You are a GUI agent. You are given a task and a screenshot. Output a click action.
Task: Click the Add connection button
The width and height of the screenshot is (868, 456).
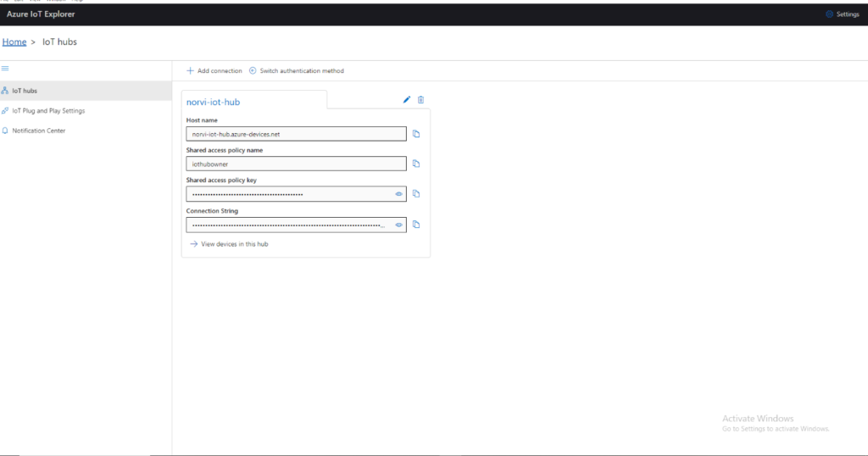point(214,71)
